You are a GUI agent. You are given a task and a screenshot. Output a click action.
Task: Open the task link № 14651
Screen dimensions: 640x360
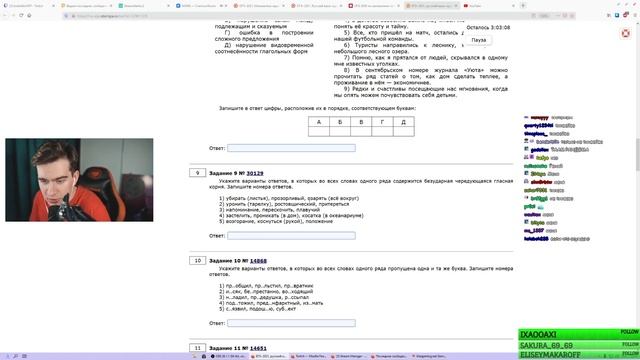[x=258, y=348]
